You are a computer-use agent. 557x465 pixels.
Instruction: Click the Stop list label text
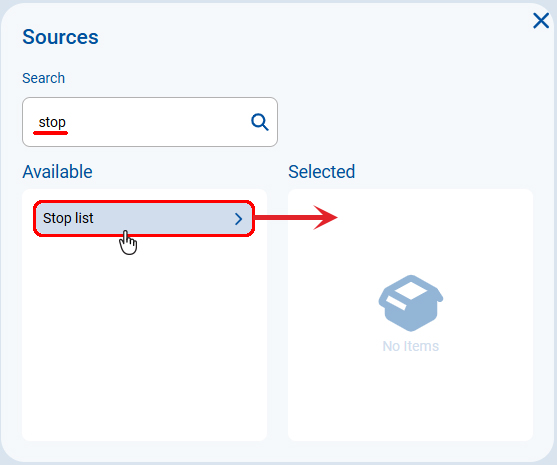68,218
